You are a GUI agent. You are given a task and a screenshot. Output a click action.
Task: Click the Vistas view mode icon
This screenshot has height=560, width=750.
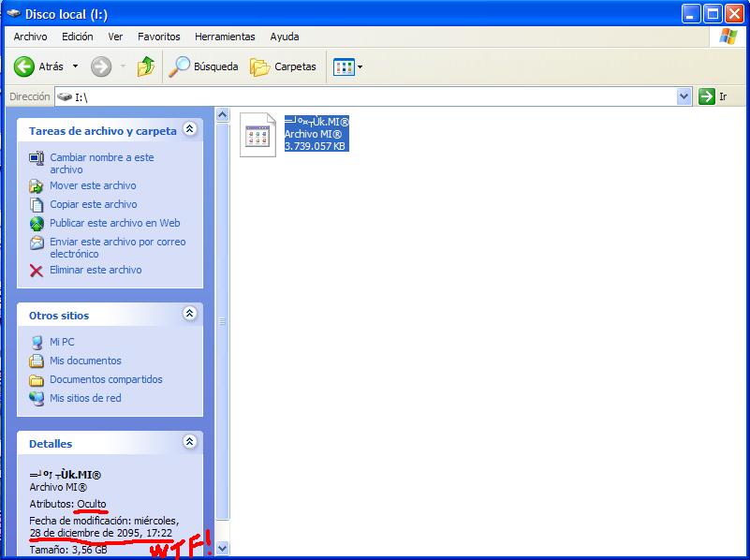coord(344,66)
